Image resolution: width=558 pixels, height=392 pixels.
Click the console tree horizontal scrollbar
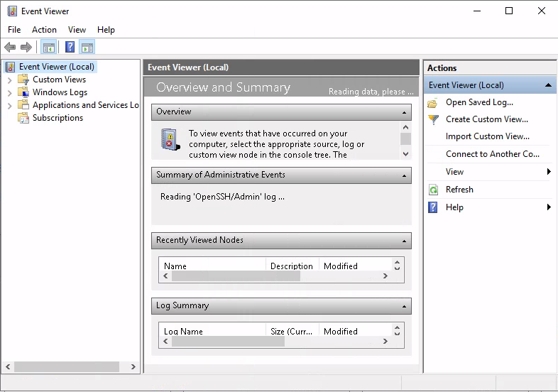pyautogui.click(x=66, y=367)
